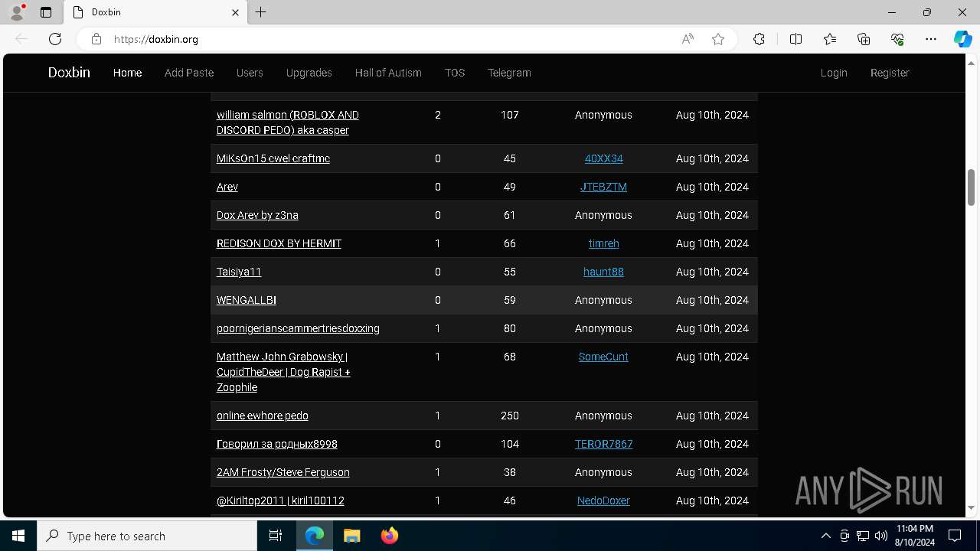Open Windows Start menu

18,536
